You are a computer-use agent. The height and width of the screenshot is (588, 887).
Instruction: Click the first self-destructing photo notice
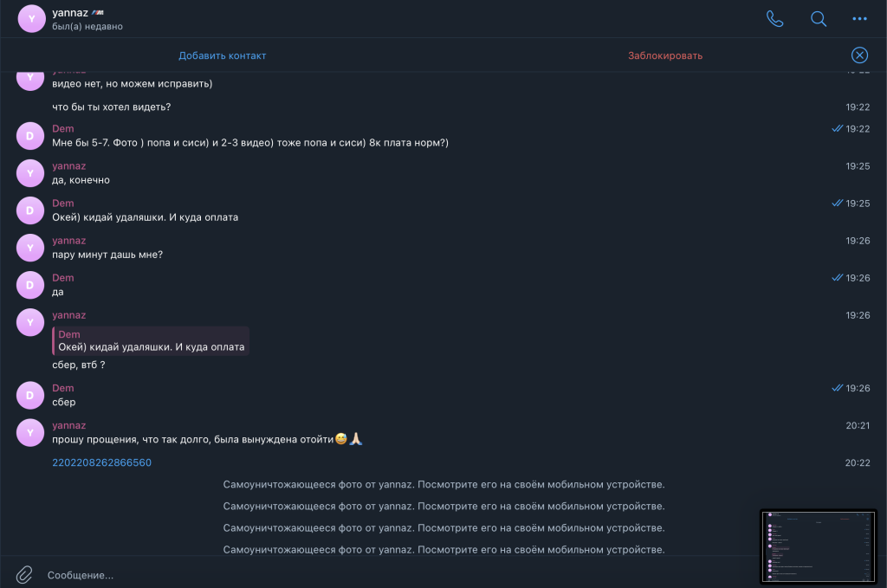tap(443, 484)
